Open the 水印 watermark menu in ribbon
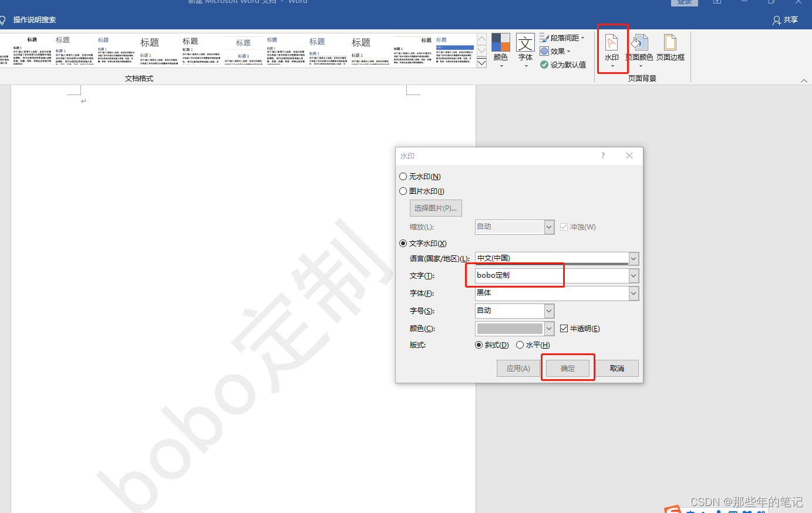This screenshot has width=812, height=513. click(x=612, y=49)
